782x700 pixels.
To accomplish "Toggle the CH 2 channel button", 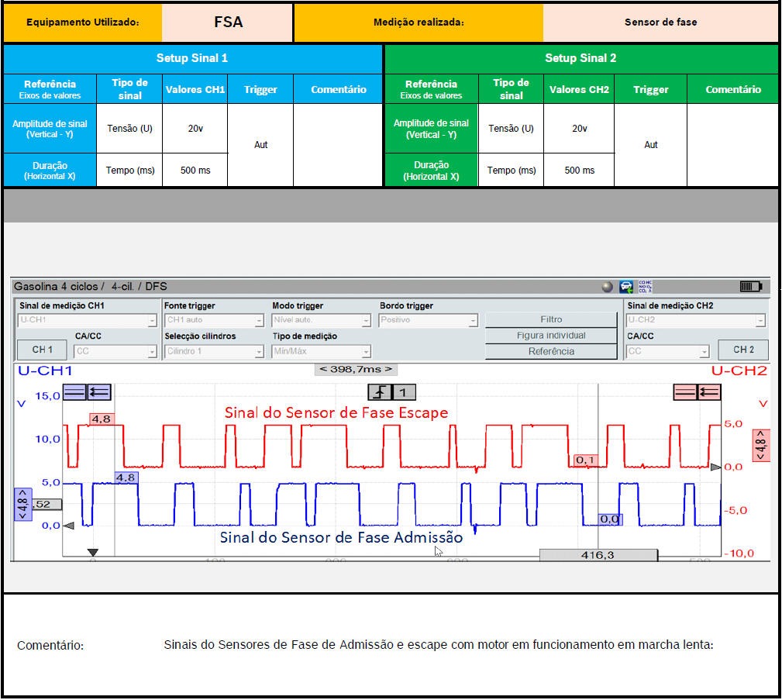I will pos(742,350).
